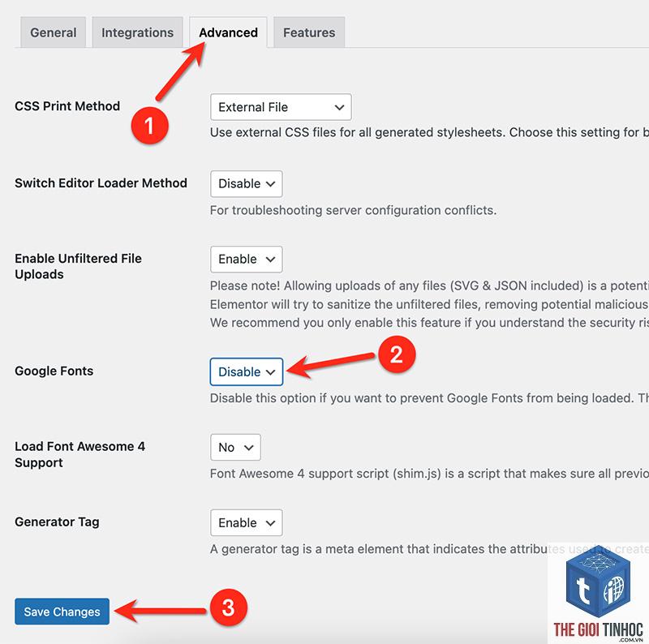This screenshot has width=649, height=644.
Task: Open the Generator Tag dropdown
Action: tap(247, 522)
